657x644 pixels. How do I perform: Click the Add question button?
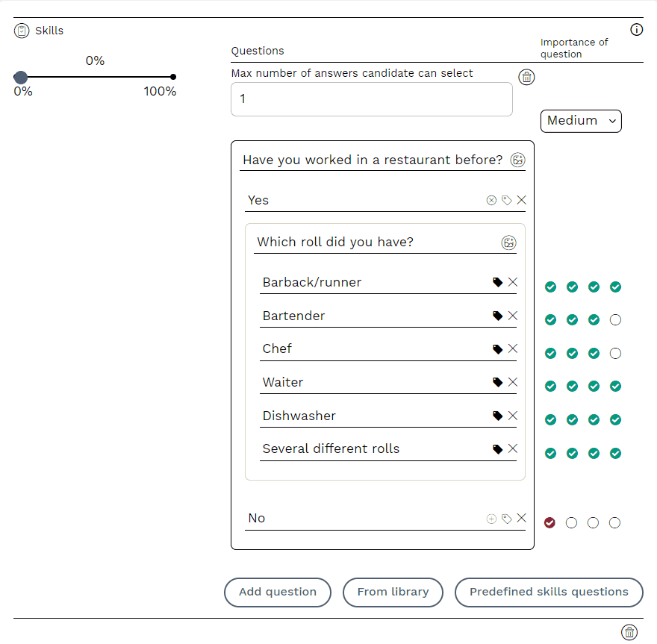277,593
